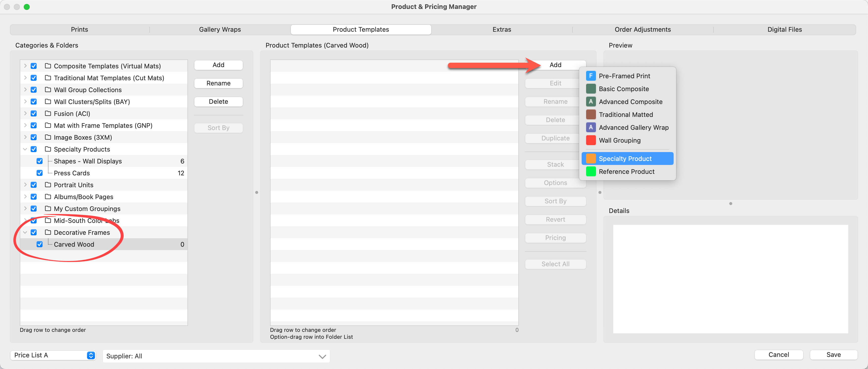Select the Portrait Units folder row
Screen dimensions: 868x369
(73, 185)
